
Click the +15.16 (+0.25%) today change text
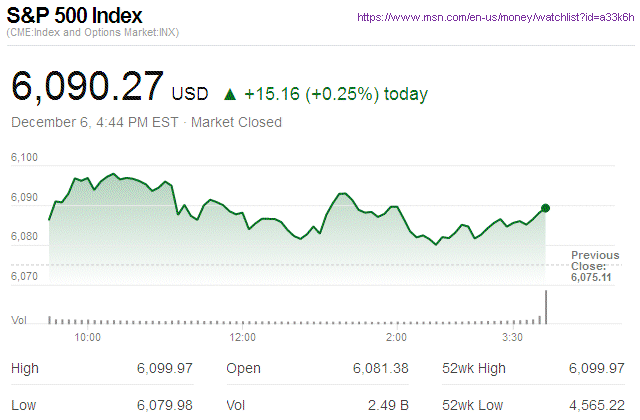[336, 95]
